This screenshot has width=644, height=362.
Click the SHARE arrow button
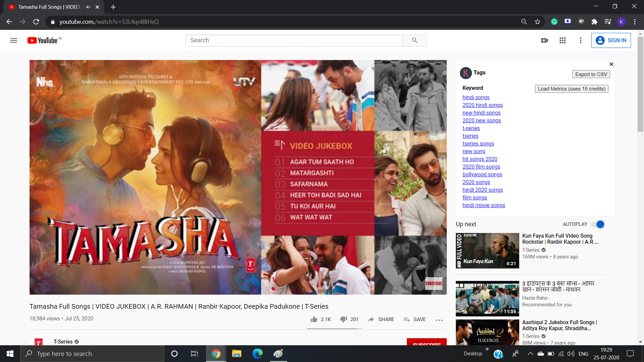pyautogui.click(x=381, y=319)
